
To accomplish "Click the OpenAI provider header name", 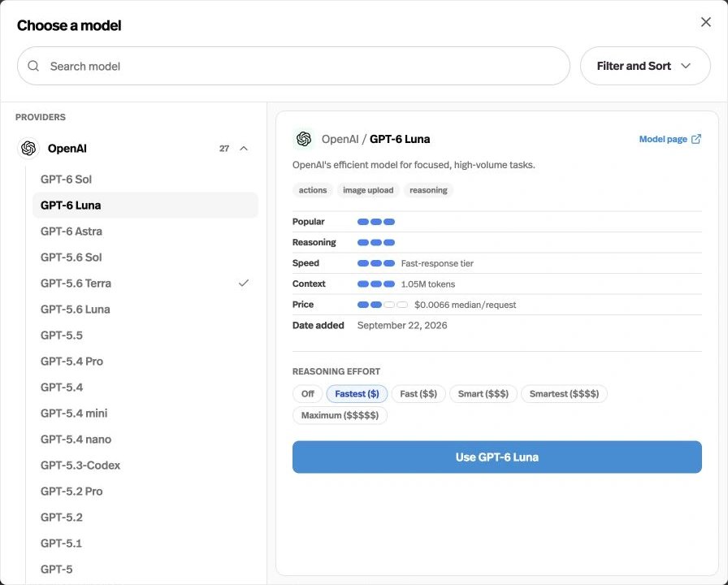I will (x=67, y=149).
